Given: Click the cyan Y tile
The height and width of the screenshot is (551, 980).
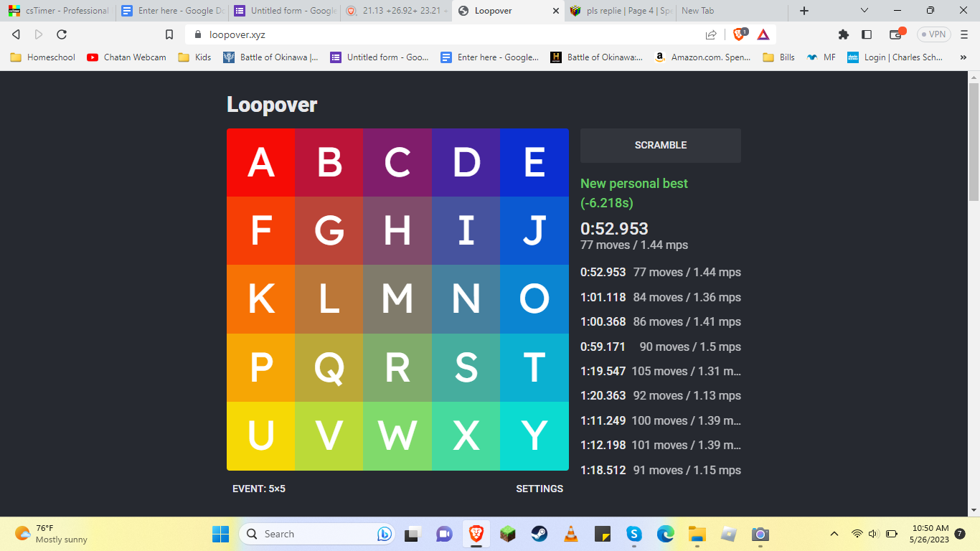Looking at the screenshot, I should 534,436.
